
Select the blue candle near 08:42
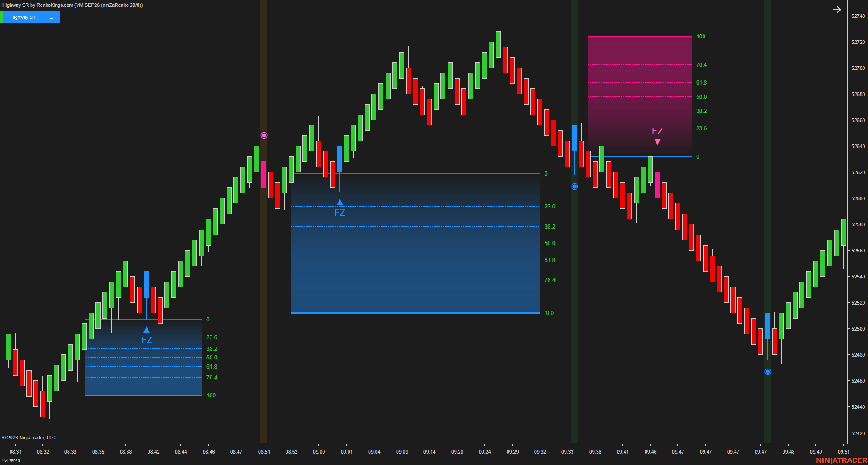coord(146,284)
